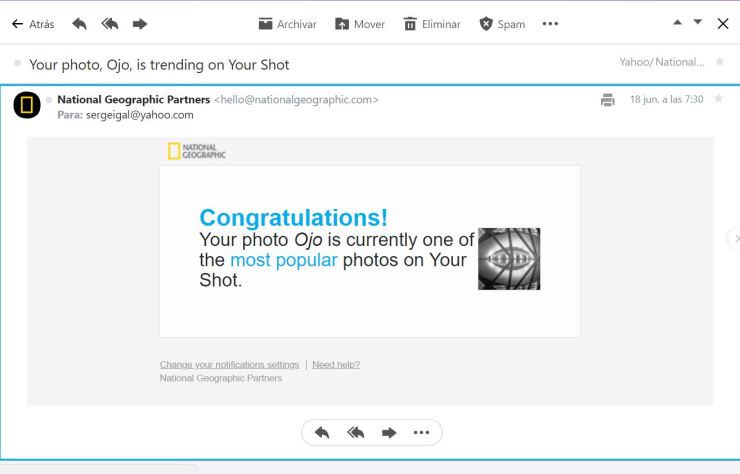Open the Need help? link

click(336, 364)
